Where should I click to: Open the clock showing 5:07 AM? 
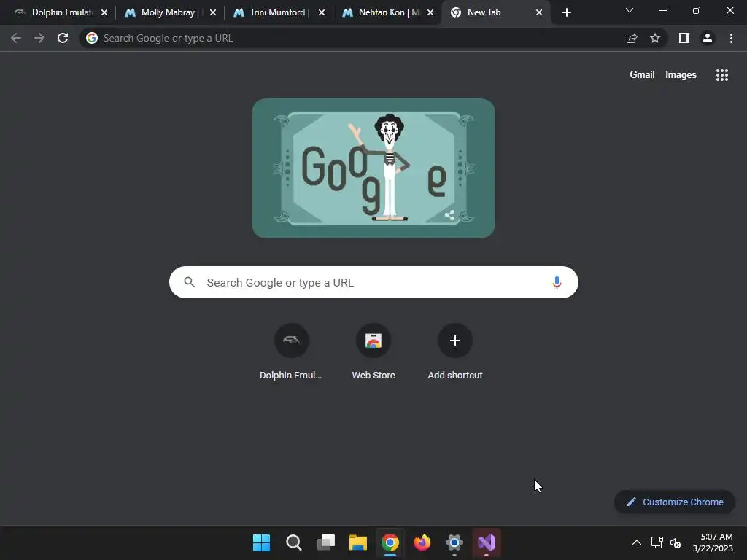713,542
